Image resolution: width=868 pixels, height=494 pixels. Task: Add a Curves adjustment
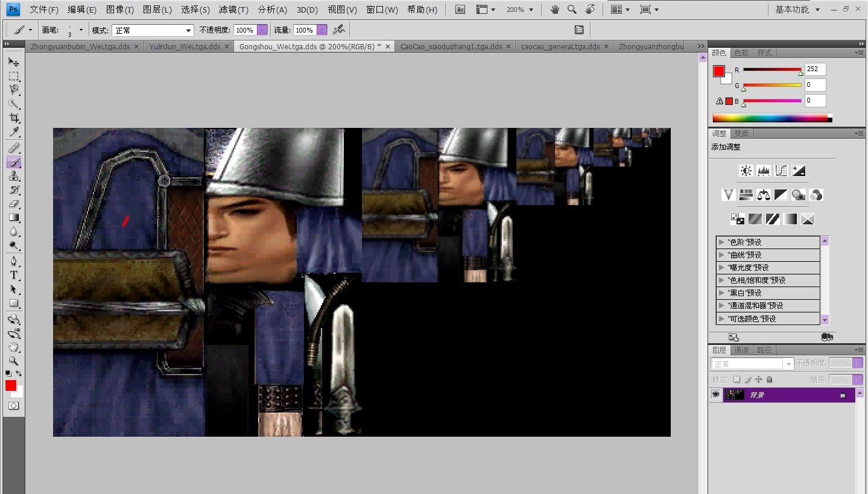(x=781, y=171)
